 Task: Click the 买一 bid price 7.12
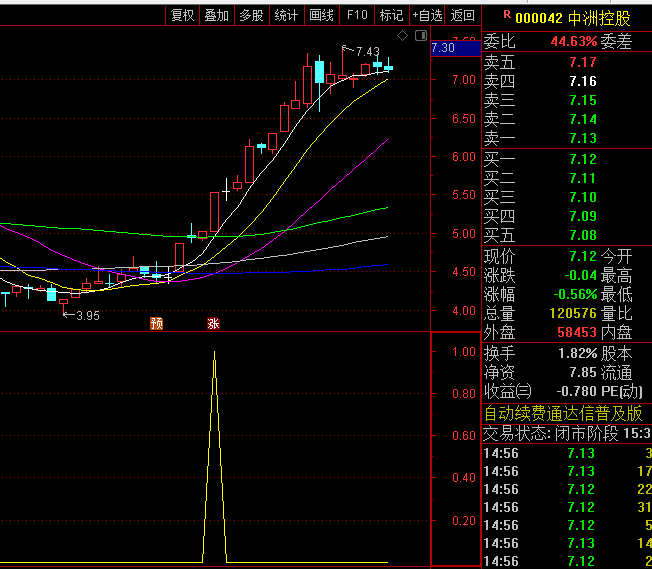click(582, 159)
